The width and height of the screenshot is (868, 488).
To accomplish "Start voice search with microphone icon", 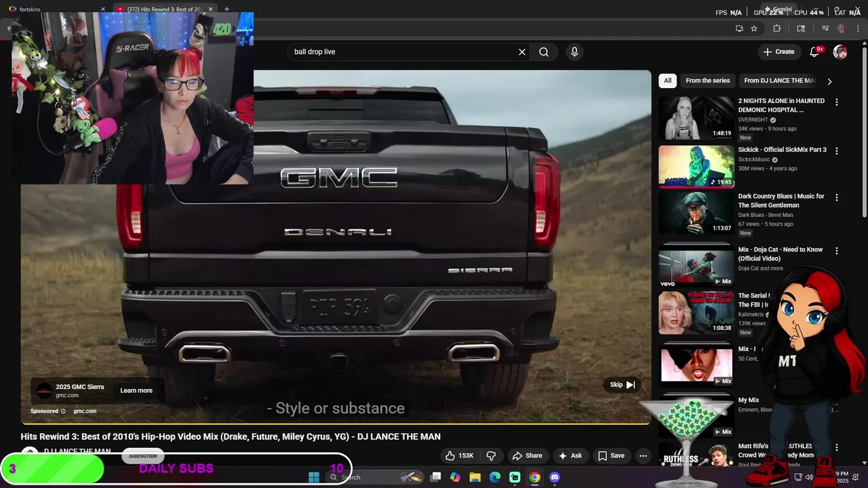I will [x=574, y=52].
